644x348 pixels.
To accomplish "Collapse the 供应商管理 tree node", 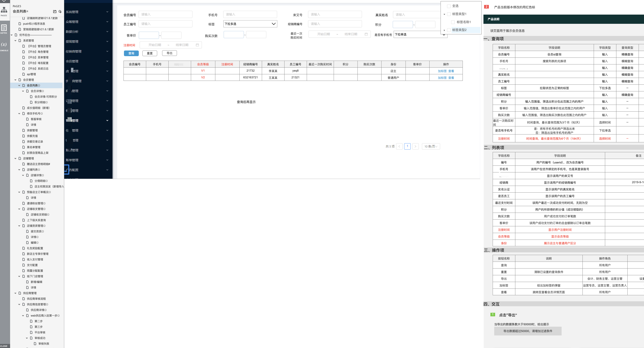I will click(15, 293).
